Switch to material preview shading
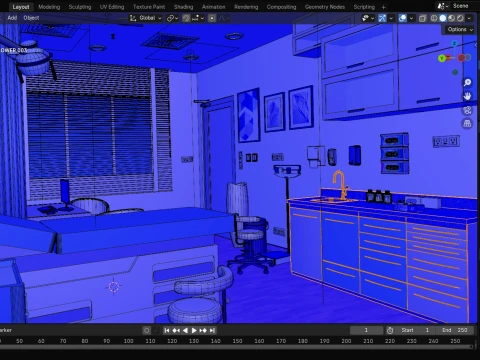The image size is (480, 360). [x=451, y=18]
